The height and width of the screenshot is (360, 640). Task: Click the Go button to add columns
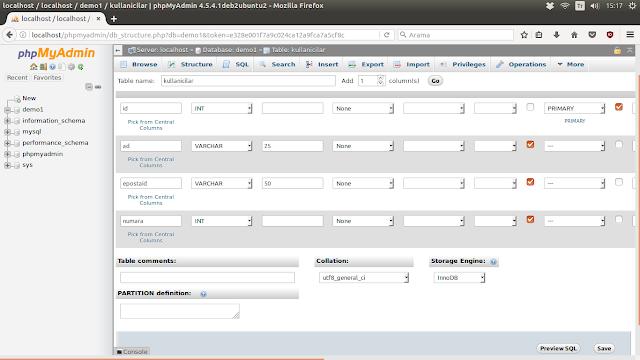coord(436,81)
